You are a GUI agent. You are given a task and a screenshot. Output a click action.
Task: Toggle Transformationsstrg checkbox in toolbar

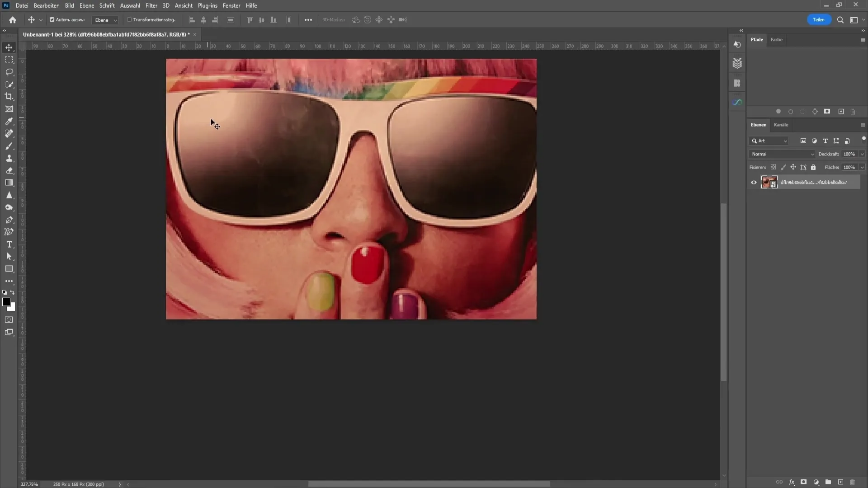tap(130, 20)
